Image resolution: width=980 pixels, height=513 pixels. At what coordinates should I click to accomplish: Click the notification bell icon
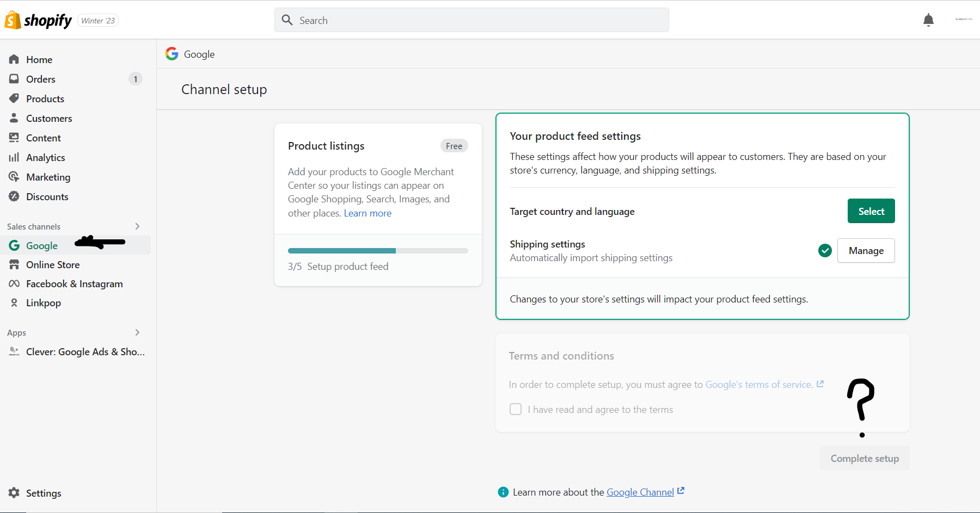tap(928, 20)
